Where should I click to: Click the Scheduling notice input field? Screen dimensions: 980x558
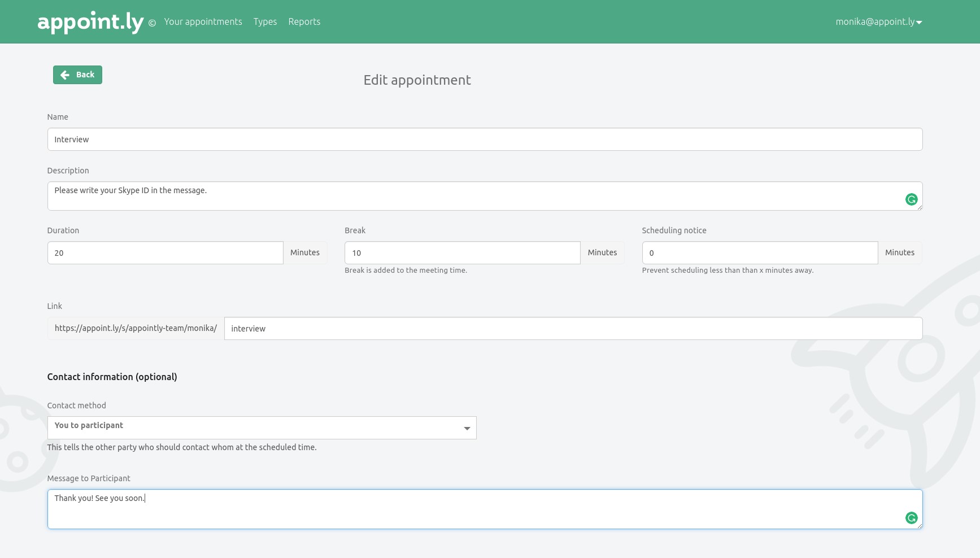760,253
